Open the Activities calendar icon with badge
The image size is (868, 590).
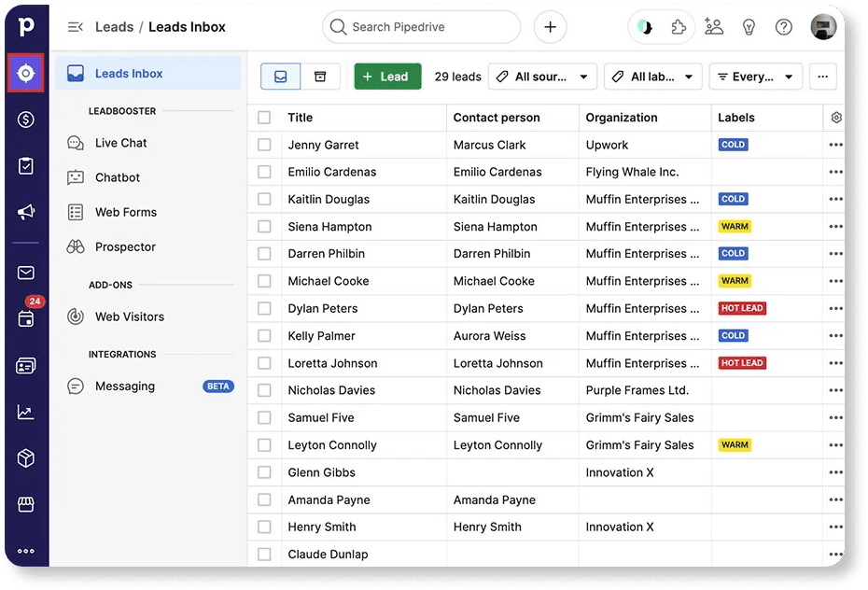(25, 318)
